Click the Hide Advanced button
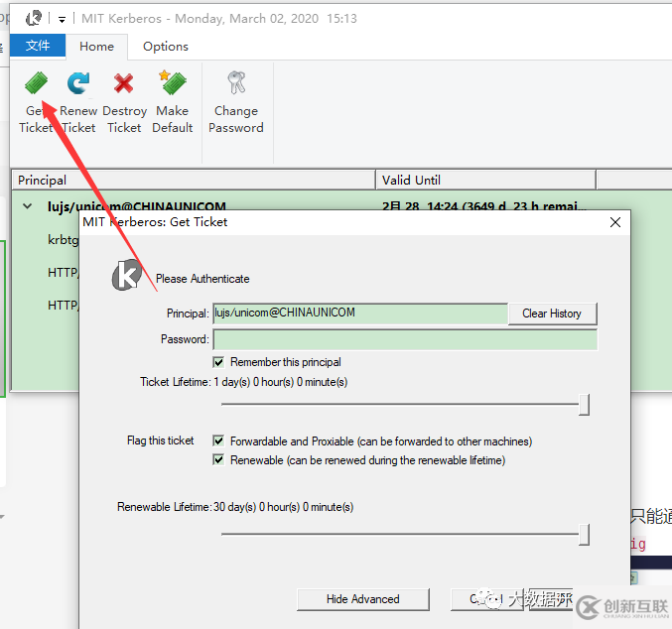The height and width of the screenshot is (629, 672). 363,599
